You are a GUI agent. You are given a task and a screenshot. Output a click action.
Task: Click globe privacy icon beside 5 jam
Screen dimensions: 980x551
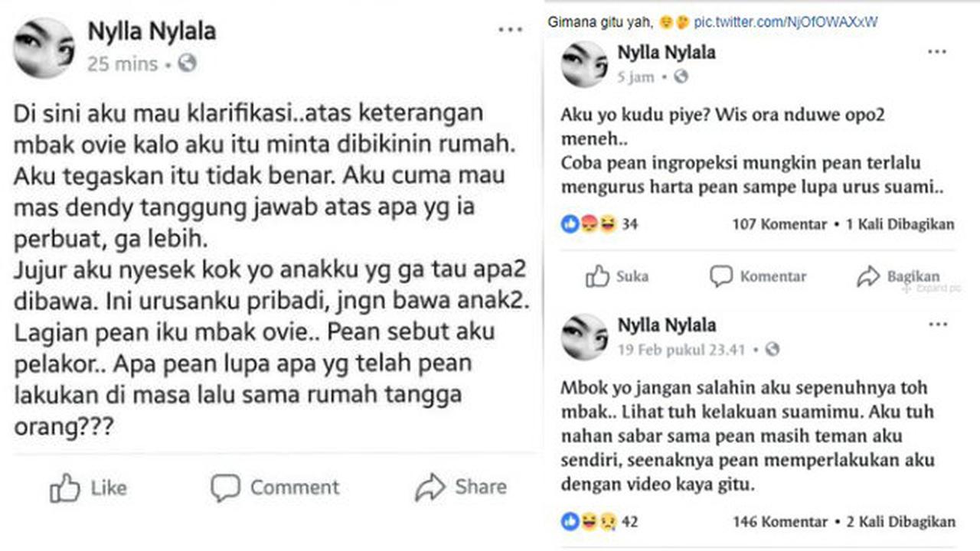click(x=681, y=77)
